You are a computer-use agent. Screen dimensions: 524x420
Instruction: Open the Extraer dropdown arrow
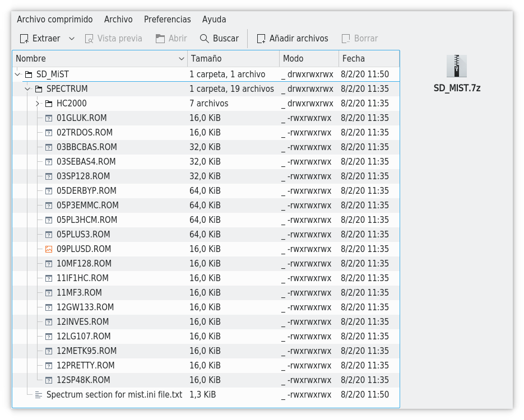(x=72, y=39)
